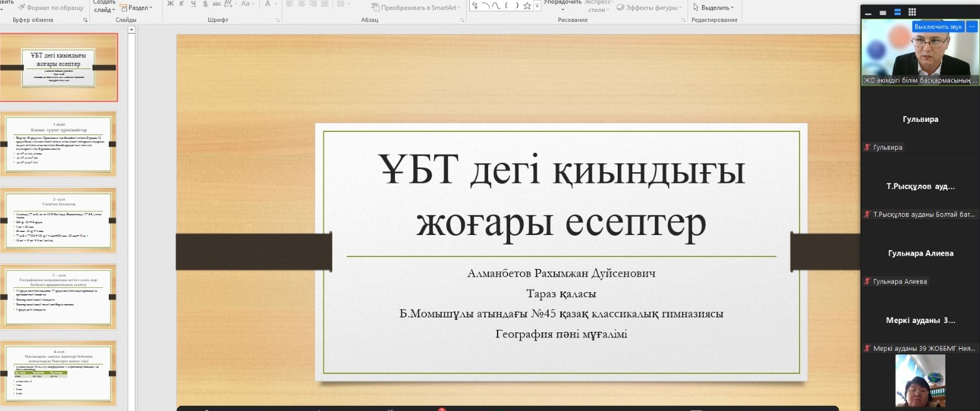Select the freeform scribble shape
This screenshot has height=411, width=980.
(x=476, y=6)
